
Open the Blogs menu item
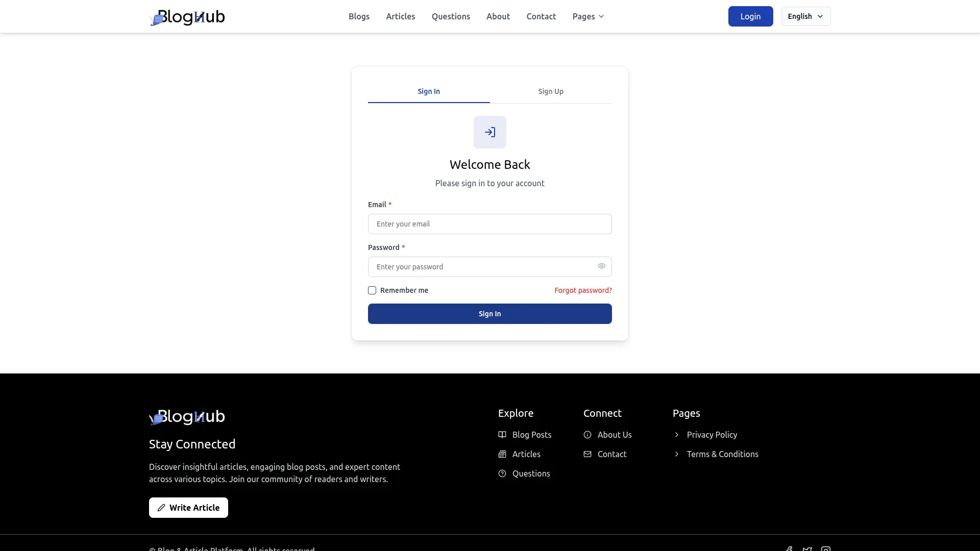[359, 16]
